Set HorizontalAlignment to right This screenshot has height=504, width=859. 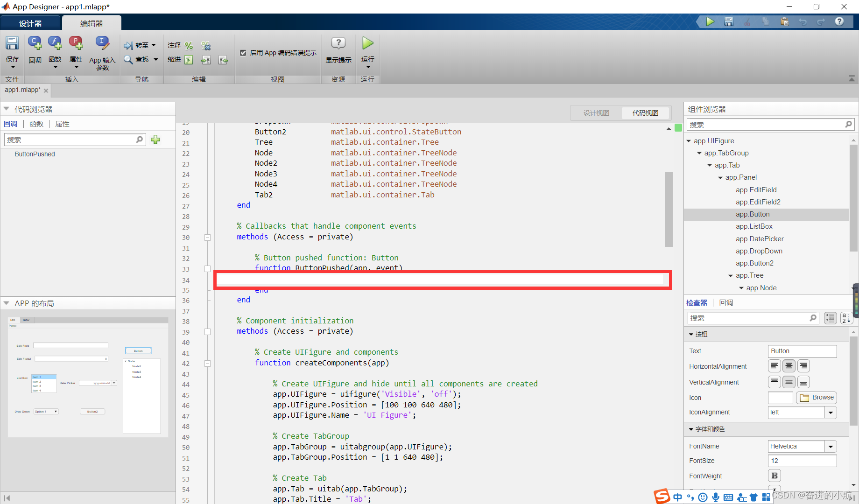(x=803, y=366)
